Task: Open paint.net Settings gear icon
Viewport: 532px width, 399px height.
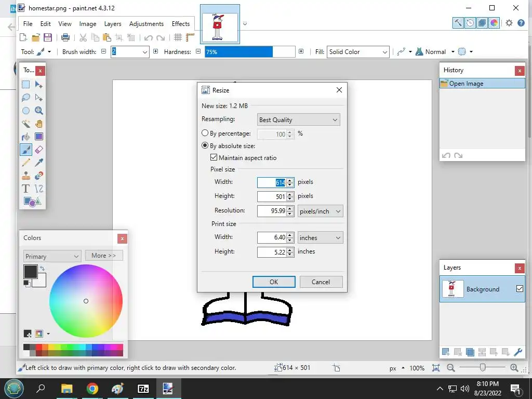Action: point(509,23)
